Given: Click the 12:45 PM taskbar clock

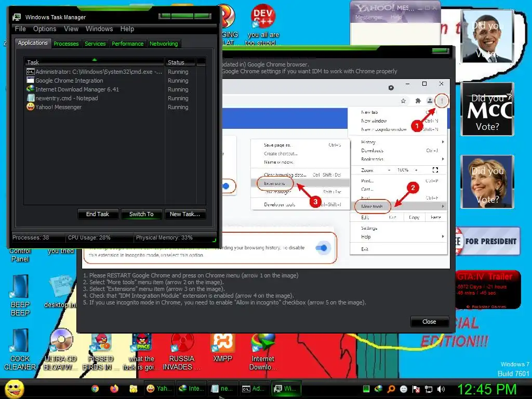Looking at the screenshot, I should point(487,389).
